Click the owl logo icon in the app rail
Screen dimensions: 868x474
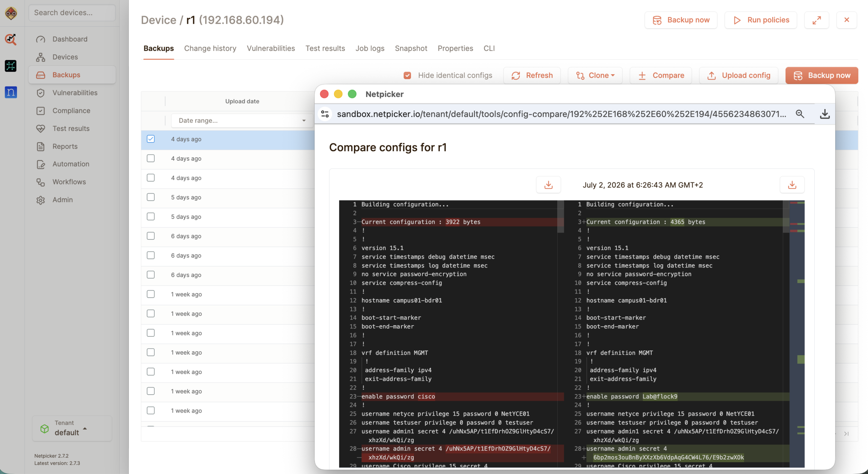(11, 14)
